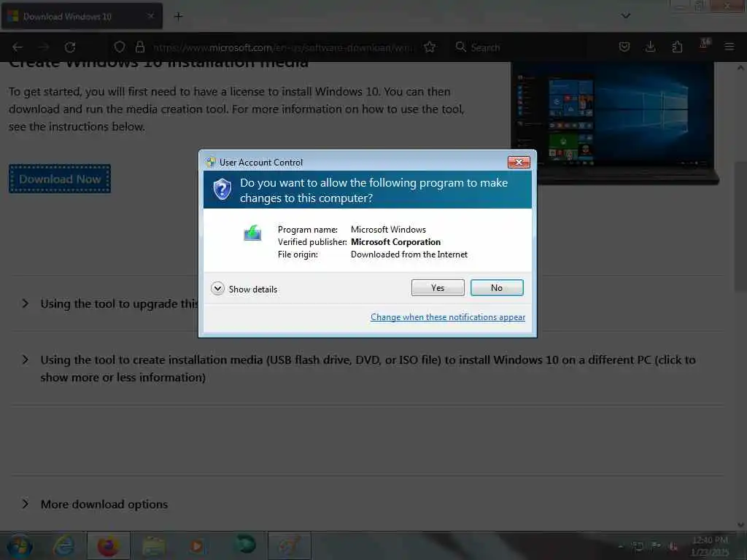The image size is (747, 560).
Task: Click the network tray icon
Action: tap(638, 546)
